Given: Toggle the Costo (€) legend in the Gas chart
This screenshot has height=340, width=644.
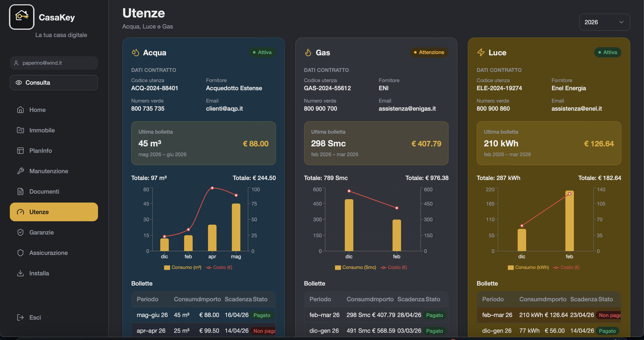Looking at the screenshot, I should pos(394,267).
